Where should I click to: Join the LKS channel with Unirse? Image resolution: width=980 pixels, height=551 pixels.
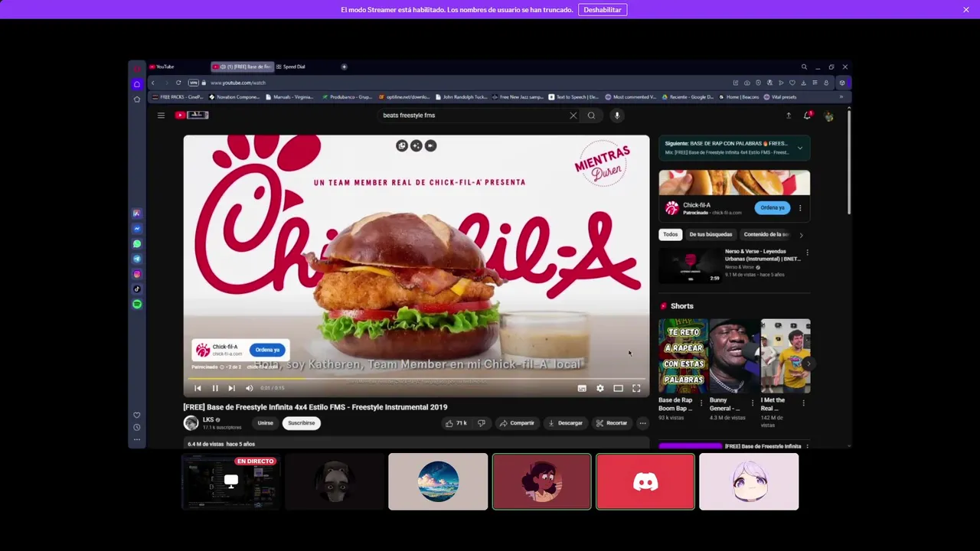(x=265, y=423)
